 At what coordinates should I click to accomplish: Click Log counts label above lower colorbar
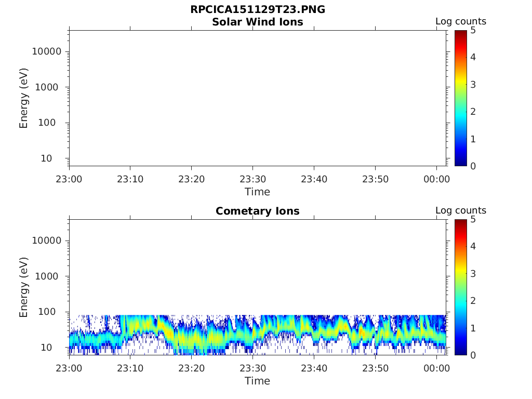coord(461,210)
